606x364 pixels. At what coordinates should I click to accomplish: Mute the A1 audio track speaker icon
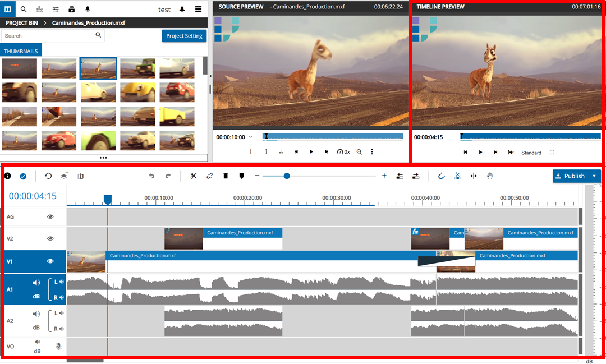(x=36, y=282)
